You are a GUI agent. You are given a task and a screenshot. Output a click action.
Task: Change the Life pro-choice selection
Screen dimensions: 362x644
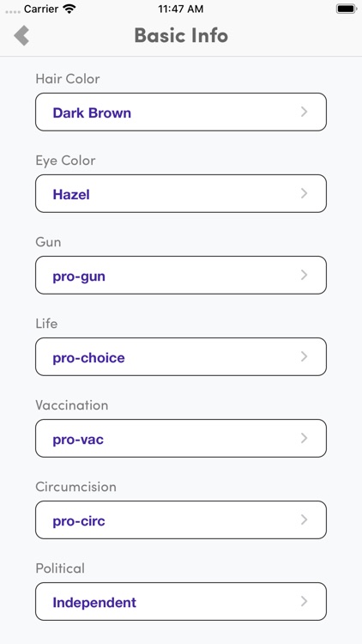[181, 356]
